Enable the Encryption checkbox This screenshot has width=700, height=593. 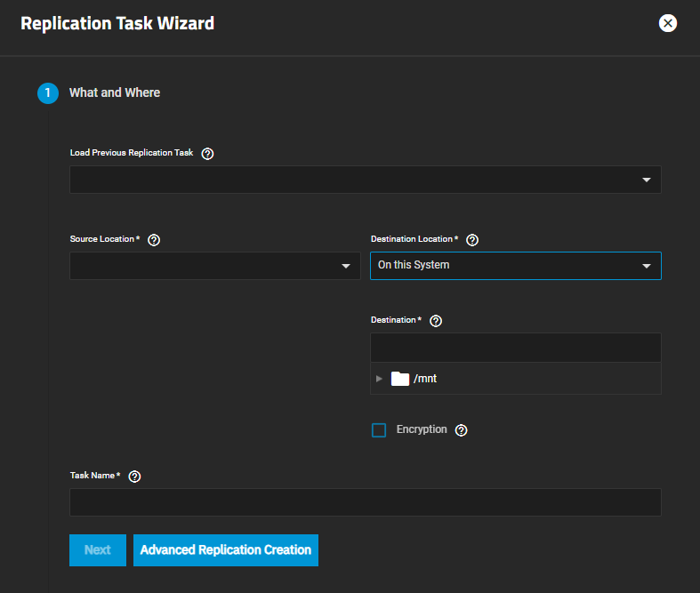click(379, 430)
